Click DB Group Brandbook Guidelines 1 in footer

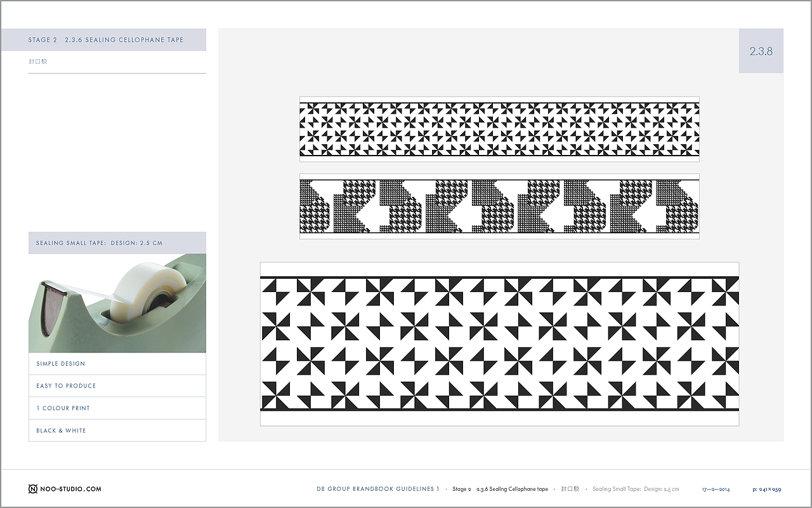click(378, 489)
